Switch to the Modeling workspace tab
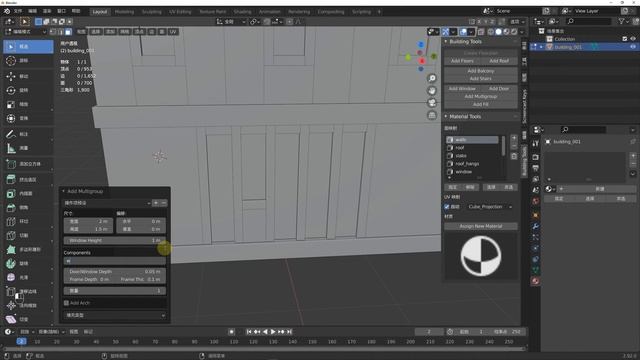This screenshot has height=360, width=640. [x=124, y=11]
